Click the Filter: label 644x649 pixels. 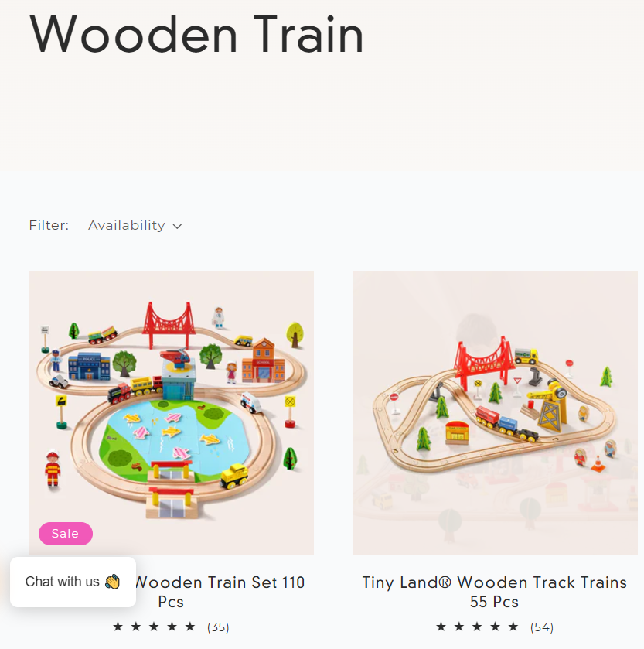click(49, 225)
